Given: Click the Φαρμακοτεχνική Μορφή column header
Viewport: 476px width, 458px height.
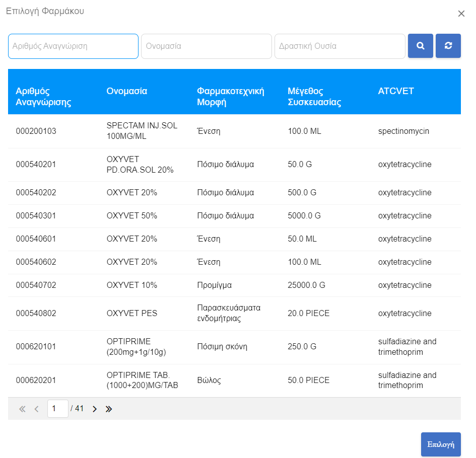Looking at the screenshot, I should pos(230,97).
